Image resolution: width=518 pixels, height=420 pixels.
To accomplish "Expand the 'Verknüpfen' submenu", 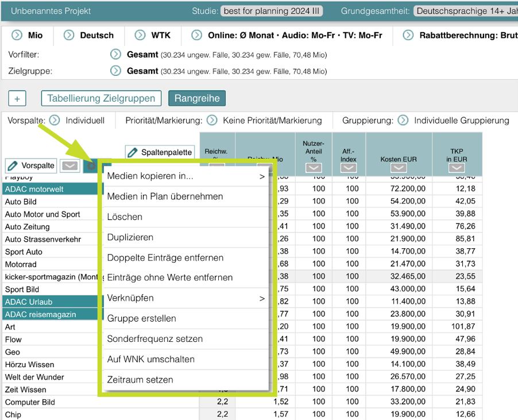I will (185, 298).
